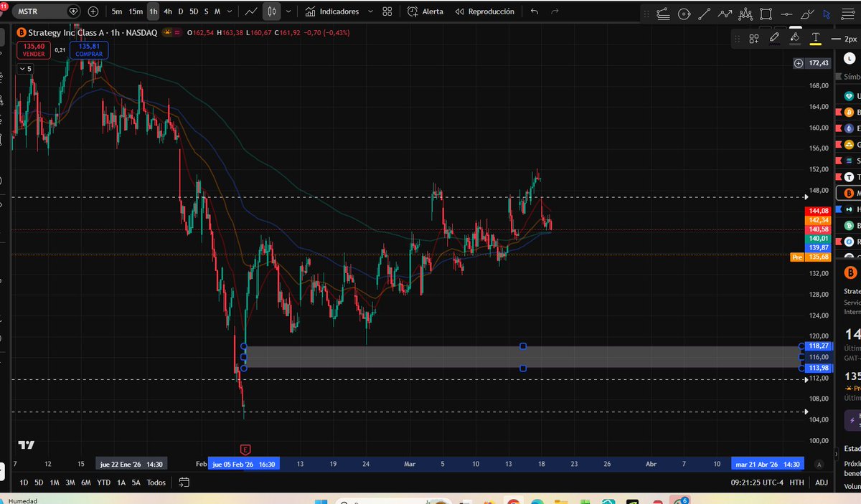Open the MSTR symbol search box
Screen dimensions: 861x504
pyautogui.click(x=48, y=11)
